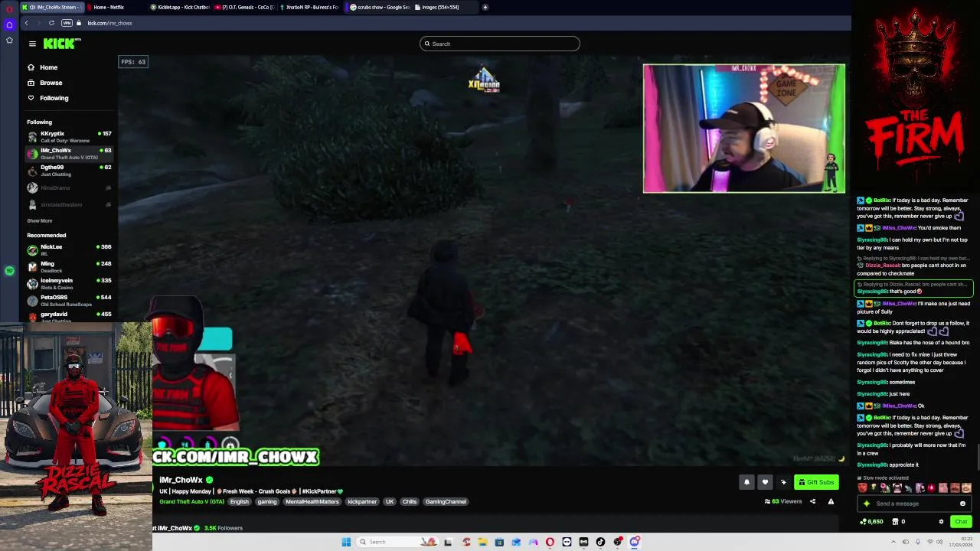
Task: Open the Kick hamburger sidebar menu
Action: click(32, 44)
